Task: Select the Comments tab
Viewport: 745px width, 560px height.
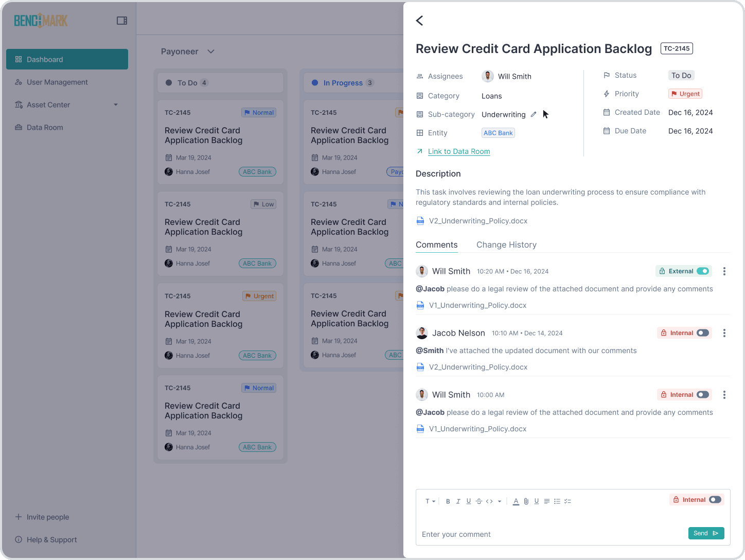Action: click(x=436, y=245)
